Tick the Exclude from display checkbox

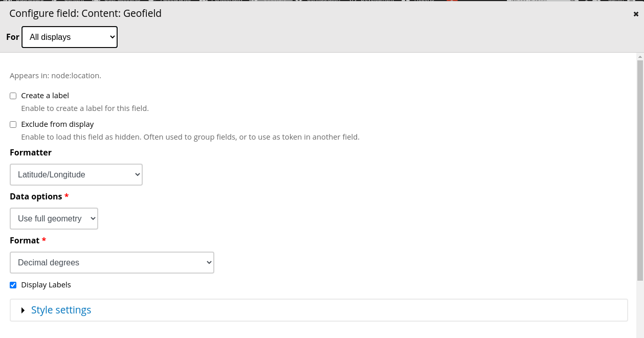[x=13, y=124]
